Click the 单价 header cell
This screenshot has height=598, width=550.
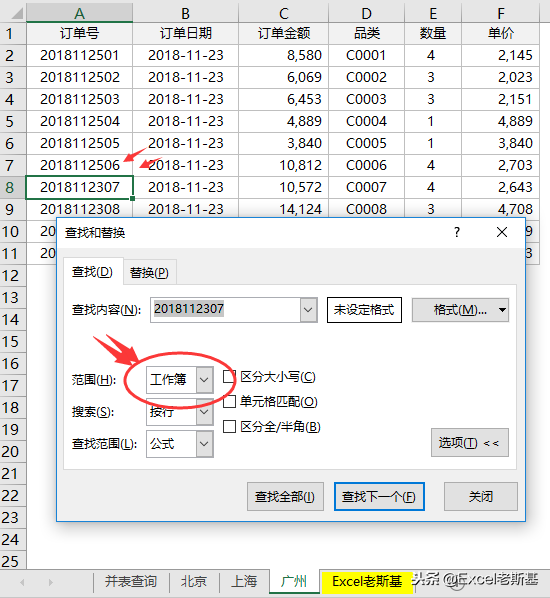[500, 34]
